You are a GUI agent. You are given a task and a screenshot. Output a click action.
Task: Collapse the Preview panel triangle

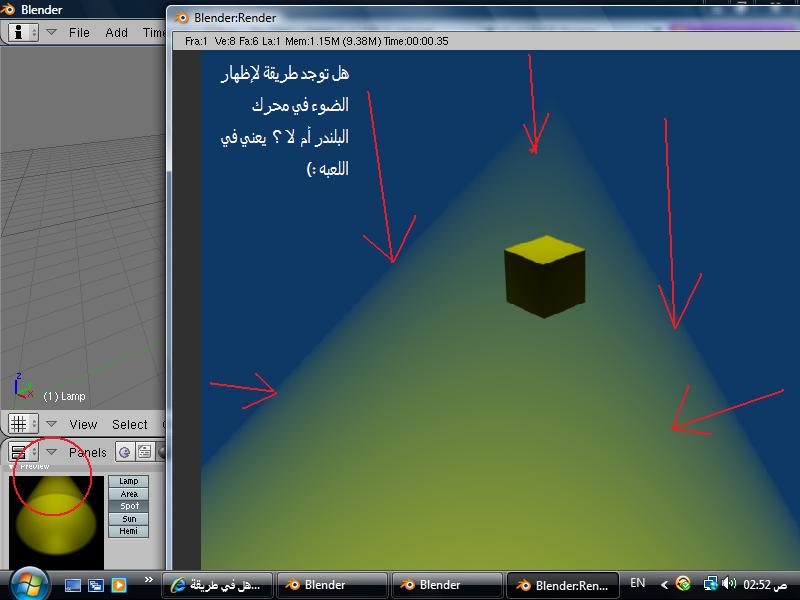11,467
